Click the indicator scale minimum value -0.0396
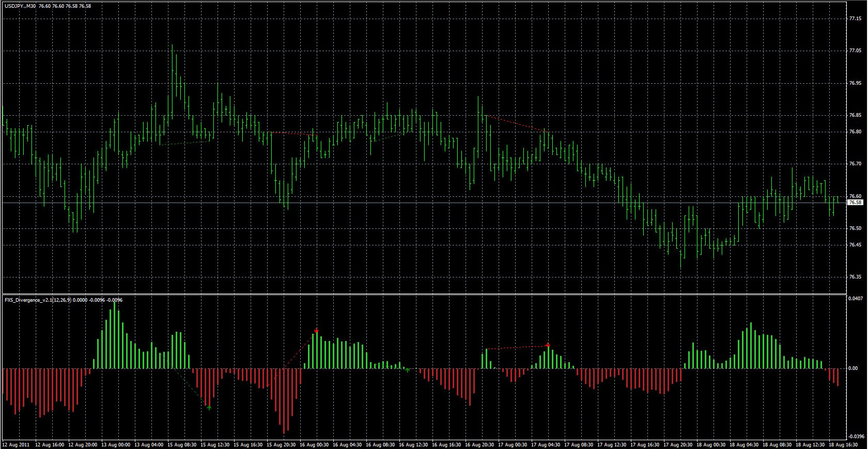 pyautogui.click(x=856, y=436)
